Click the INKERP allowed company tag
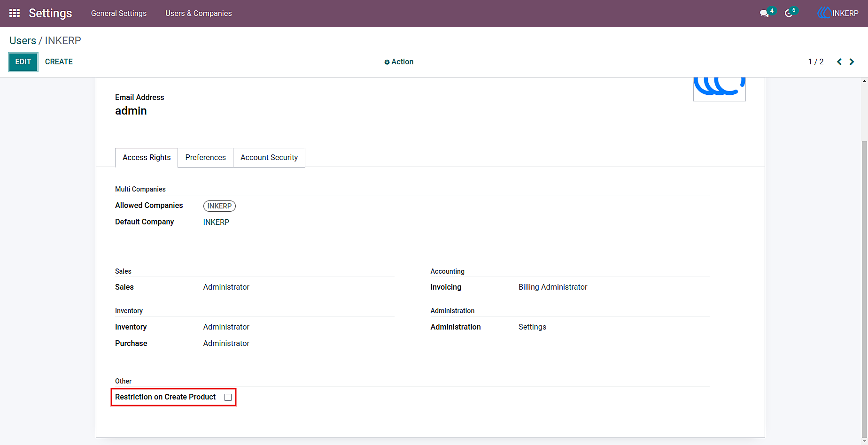 coord(219,206)
